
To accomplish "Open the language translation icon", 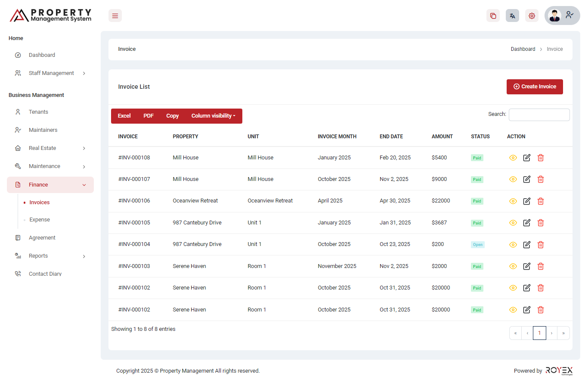I will click(x=512, y=16).
